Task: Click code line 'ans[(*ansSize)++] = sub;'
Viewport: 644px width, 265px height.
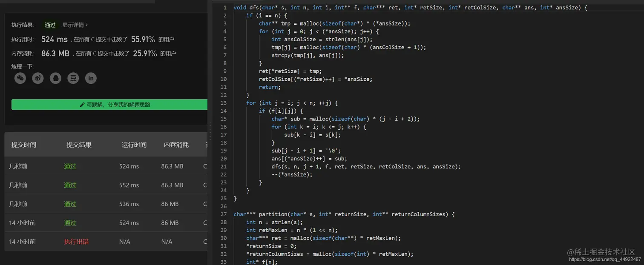Action: tap(309, 158)
